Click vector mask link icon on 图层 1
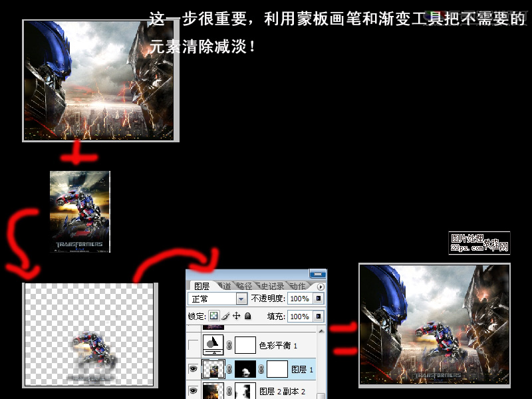Screen dimensions: 532x399 (x=261, y=369)
